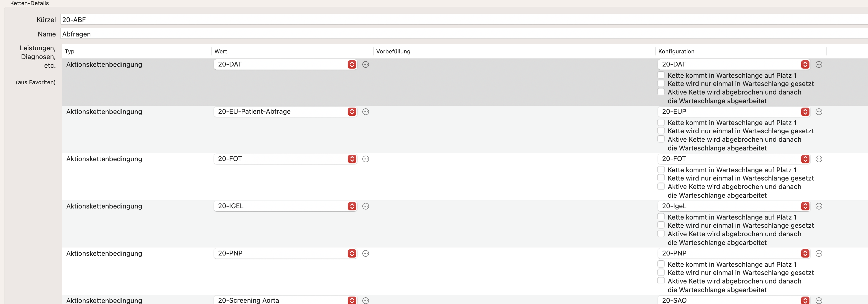This screenshot has width=868, height=304.
Task: Check 'Kette kommt in Warteschlange auf Platz 1' for 20-EUP
Action: coord(661,122)
